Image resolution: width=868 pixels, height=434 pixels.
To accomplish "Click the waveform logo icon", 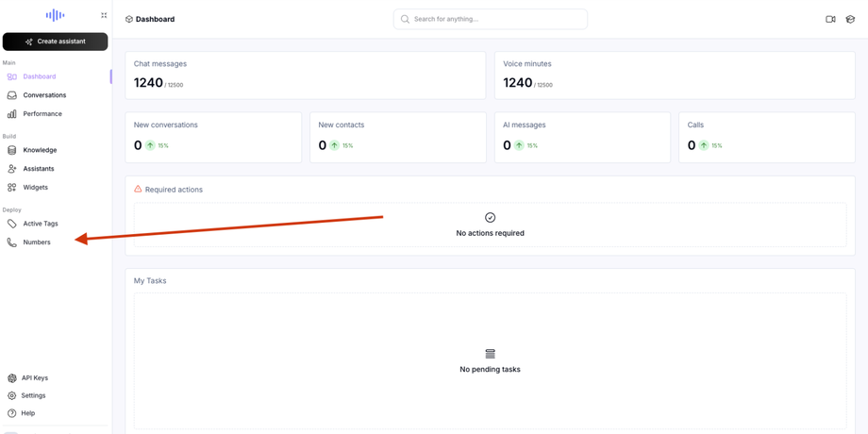I will 55,15.
